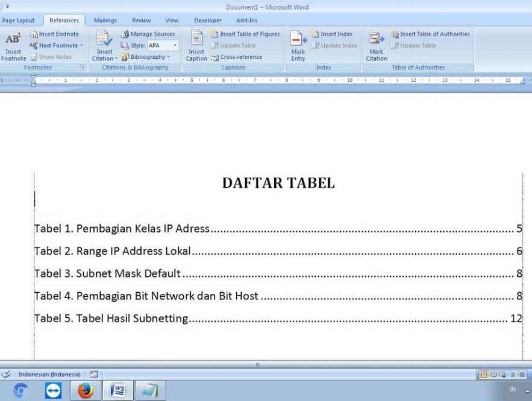Screen dimensions: 532x401
Task: Click the macro recording status icon
Action: 93,375
